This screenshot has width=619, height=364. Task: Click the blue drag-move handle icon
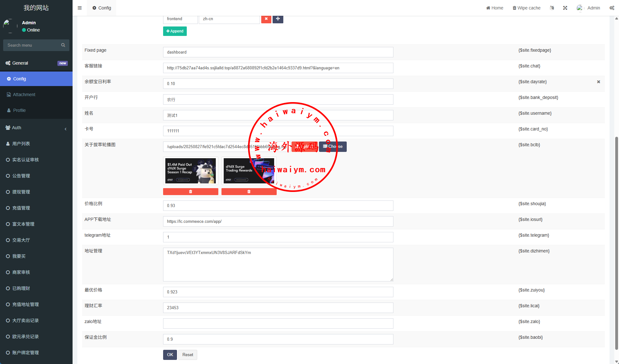coord(278,19)
